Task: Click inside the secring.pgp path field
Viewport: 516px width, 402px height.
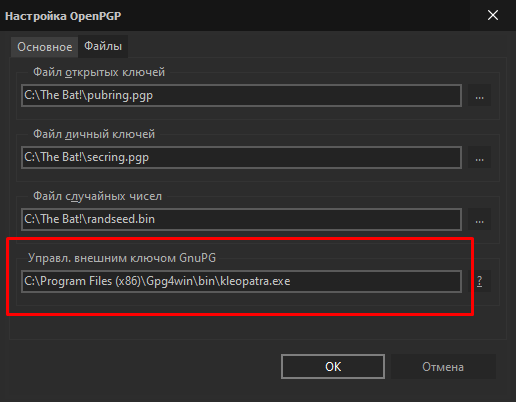Action: coord(241,157)
